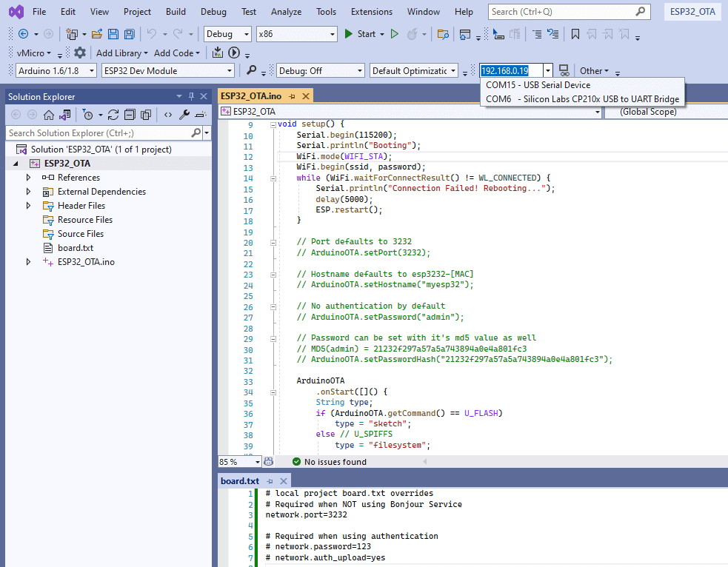
Task: Pin the ESP32_OTA.ino tab
Action: click(292, 96)
